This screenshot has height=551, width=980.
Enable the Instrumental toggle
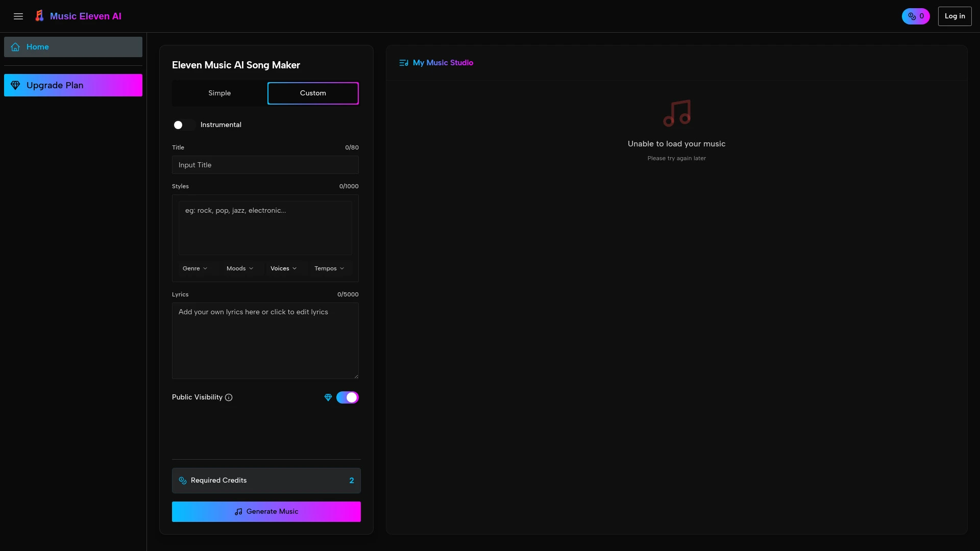[183, 125]
